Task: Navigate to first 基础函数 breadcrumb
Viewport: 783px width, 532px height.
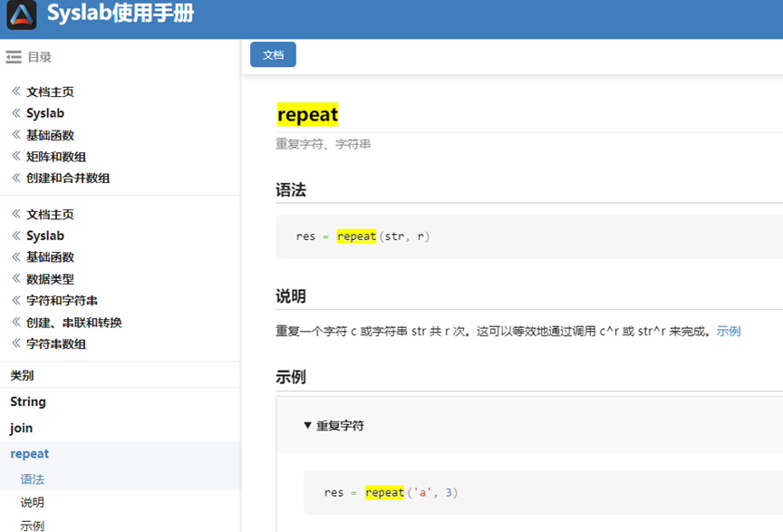Action: pyautogui.click(x=50, y=135)
